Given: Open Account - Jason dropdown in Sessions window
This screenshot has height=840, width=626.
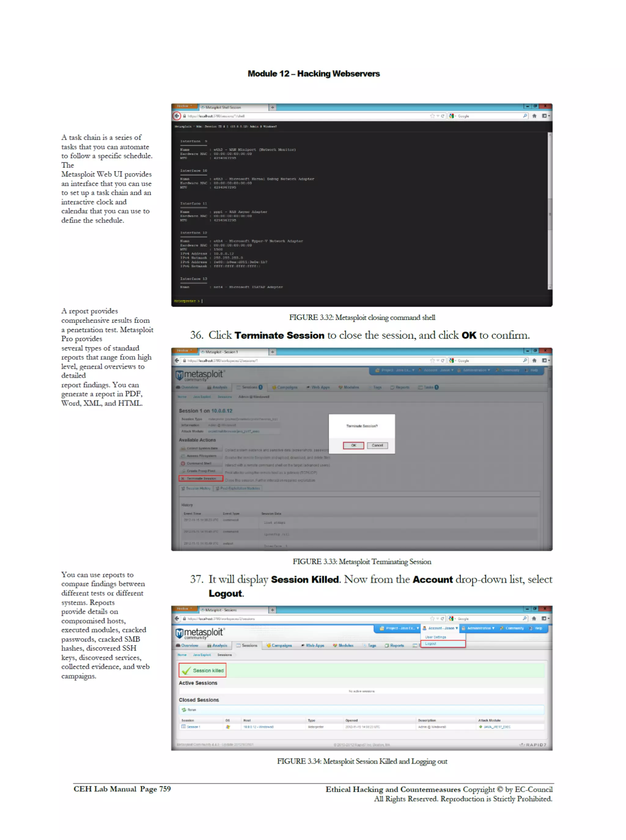Looking at the screenshot, I should (440, 628).
